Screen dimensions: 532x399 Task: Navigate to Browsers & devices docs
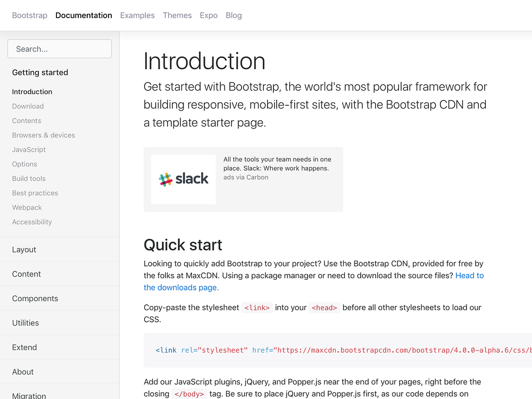point(43,135)
